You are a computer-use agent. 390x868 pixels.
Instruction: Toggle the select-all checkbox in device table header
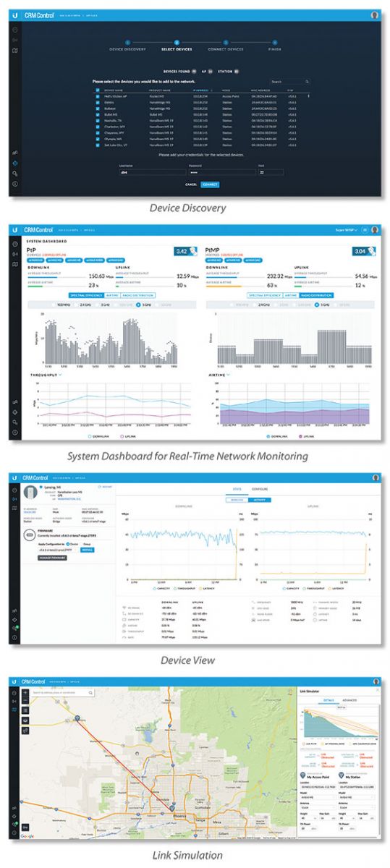click(x=97, y=90)
